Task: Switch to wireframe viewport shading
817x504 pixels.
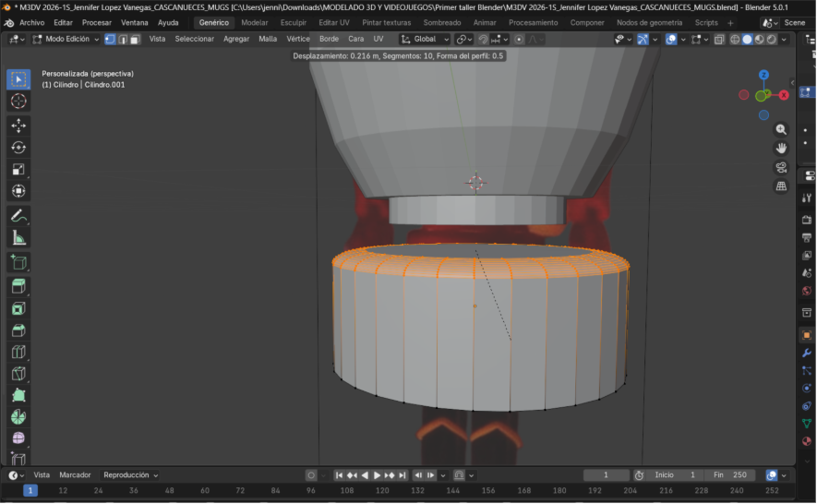Action: point(736,40)
